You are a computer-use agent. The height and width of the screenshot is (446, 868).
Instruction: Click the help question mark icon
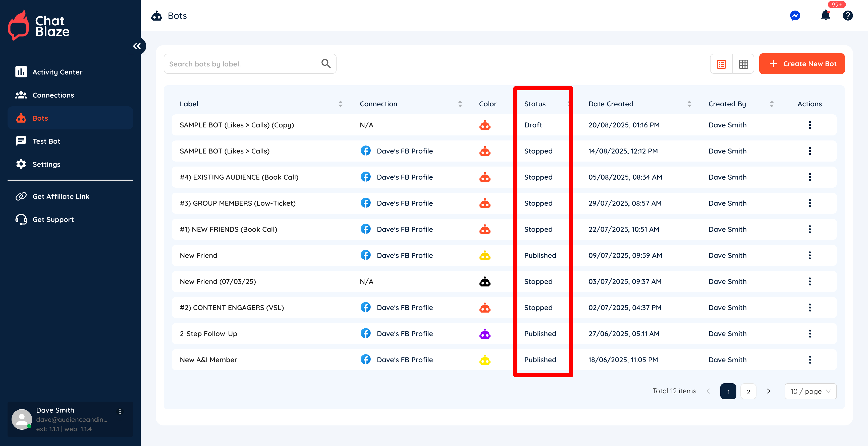click(x=847, y=16)
